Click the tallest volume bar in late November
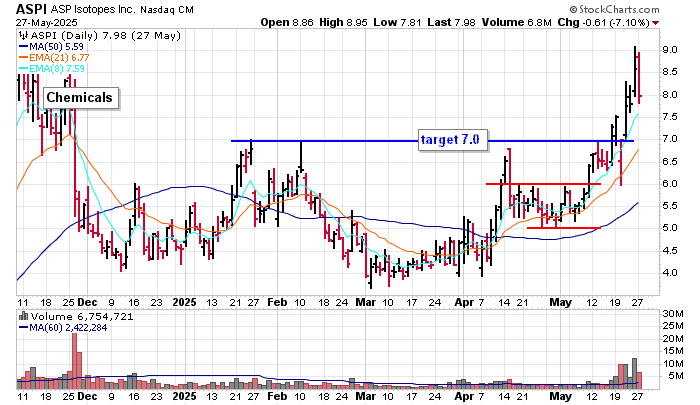The image size is (700, 405). point(75,361)
